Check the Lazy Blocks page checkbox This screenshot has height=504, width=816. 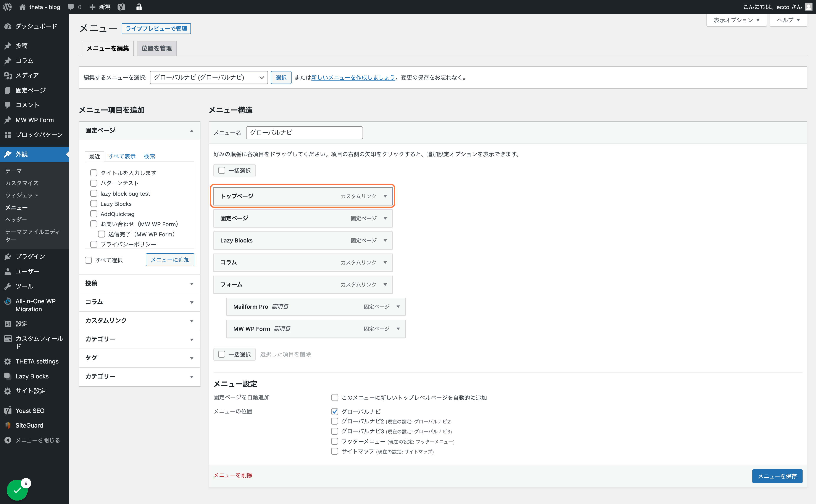click(x=94, y=204)
